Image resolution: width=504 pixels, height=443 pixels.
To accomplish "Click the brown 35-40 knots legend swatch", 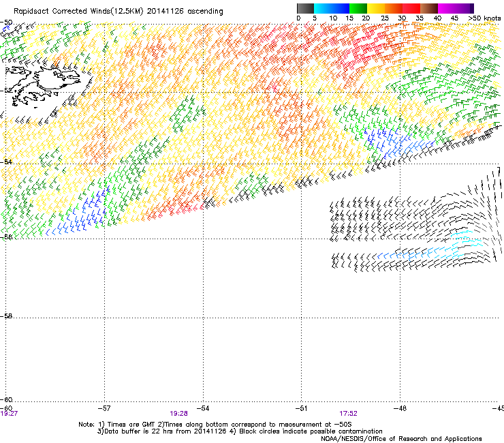I will (429, 8).
